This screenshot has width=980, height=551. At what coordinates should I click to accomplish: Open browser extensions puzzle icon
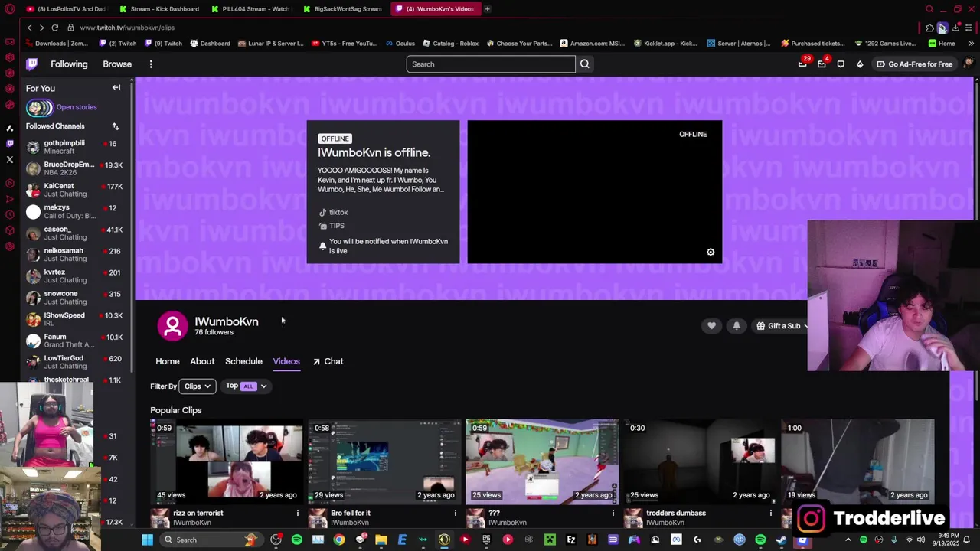pyautogui.click(x=929, y=28)
